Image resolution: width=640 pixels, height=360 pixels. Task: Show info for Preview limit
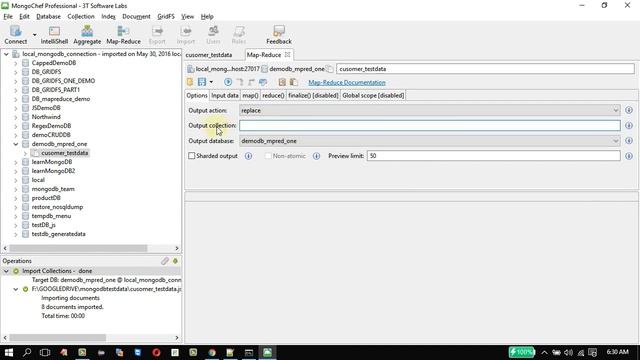[x=629, y=156]
